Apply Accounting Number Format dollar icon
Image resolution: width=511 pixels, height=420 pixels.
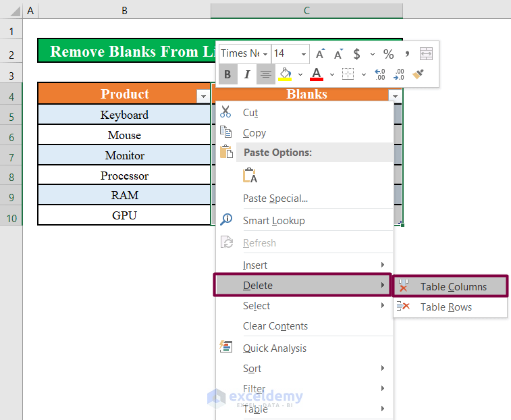point(357,53)
